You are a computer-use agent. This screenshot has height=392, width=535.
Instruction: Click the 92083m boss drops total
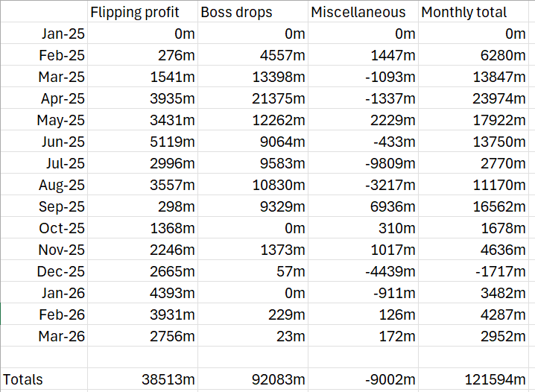[x=253, y=379]
